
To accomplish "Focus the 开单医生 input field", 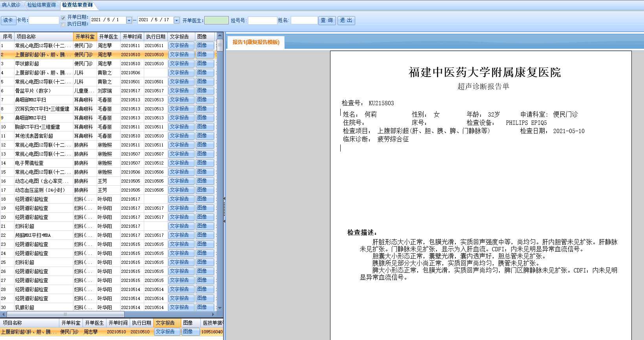I will [217, 20].
